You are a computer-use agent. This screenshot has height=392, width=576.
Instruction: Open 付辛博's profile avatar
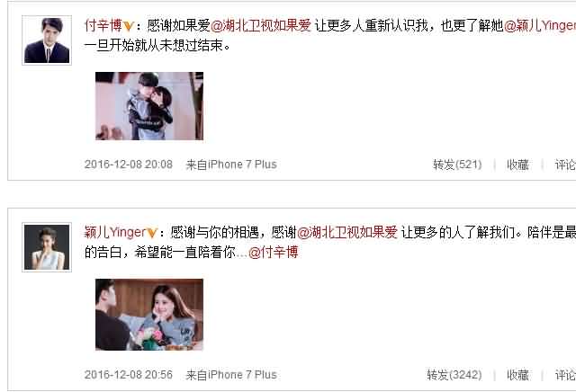pos(47,40)
